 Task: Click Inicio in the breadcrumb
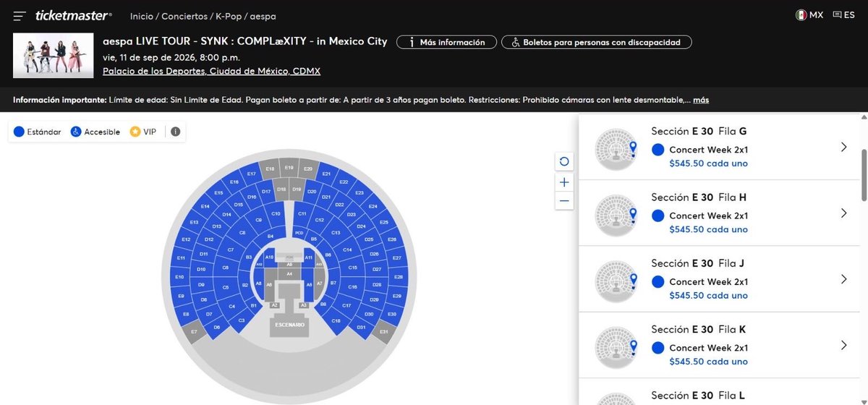pos(142,16)
